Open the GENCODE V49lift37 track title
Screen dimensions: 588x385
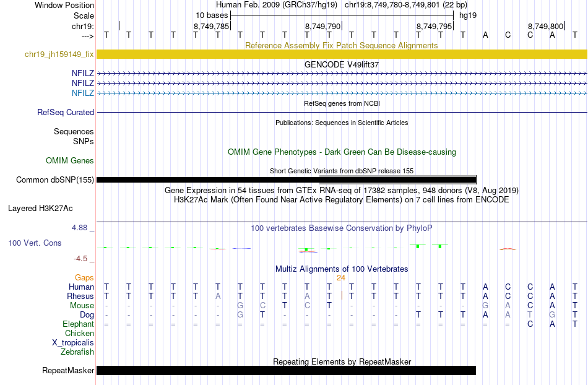click(x=341, y=64)
